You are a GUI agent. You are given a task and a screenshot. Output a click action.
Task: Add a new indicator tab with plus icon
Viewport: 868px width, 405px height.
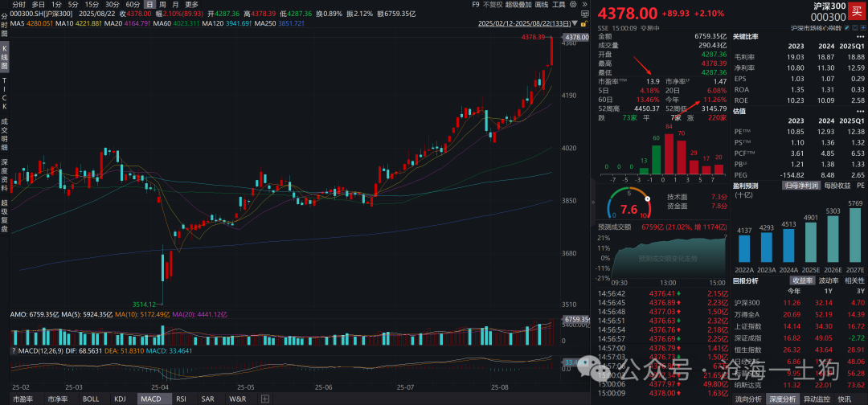click(x=265, y=399)
